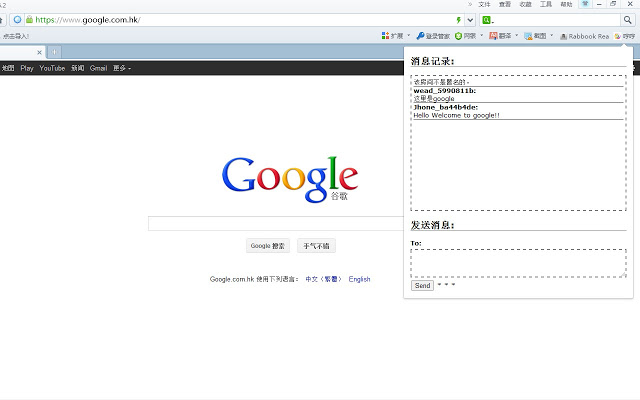Minimize the browser window

pos(599,4)
